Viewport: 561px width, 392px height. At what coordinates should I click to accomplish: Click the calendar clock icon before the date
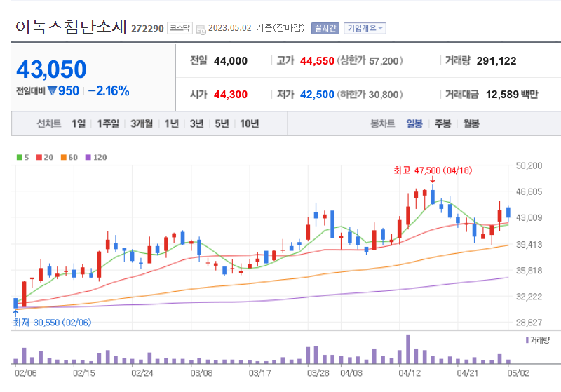pos(201,29)
